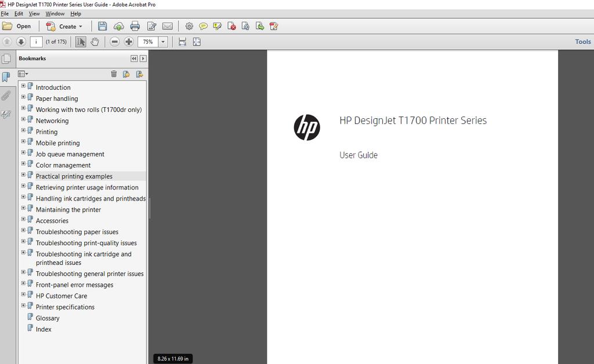Open the Page Thumbnails panel icon

point(6,59)
